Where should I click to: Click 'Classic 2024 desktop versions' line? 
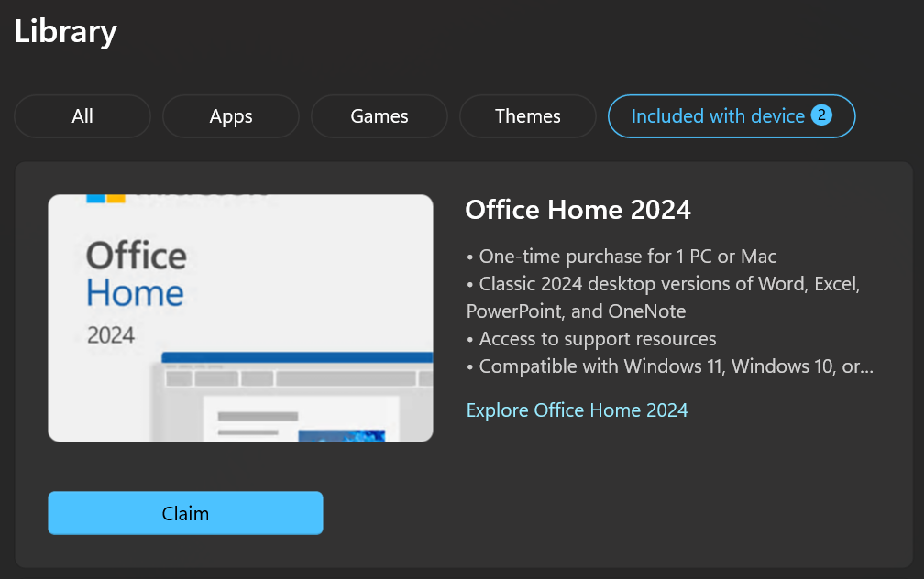coord(663,298)
